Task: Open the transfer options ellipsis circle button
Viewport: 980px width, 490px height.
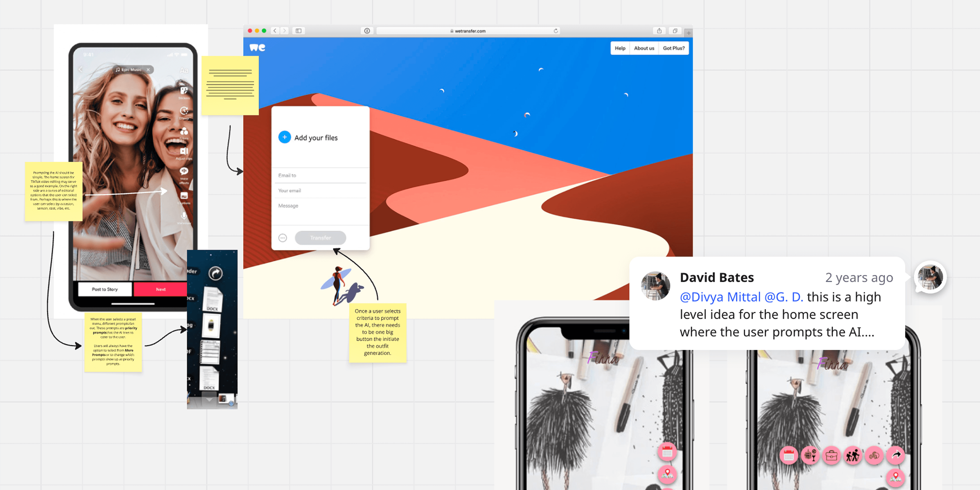Action: pos(282,238)
